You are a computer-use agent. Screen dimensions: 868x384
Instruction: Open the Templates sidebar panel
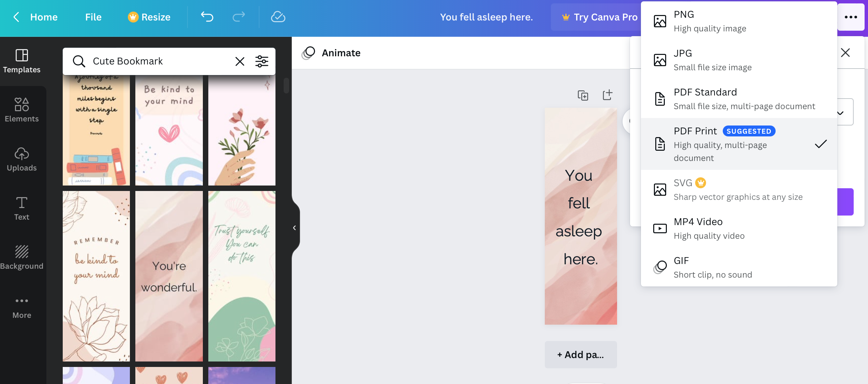click(21, 60)
